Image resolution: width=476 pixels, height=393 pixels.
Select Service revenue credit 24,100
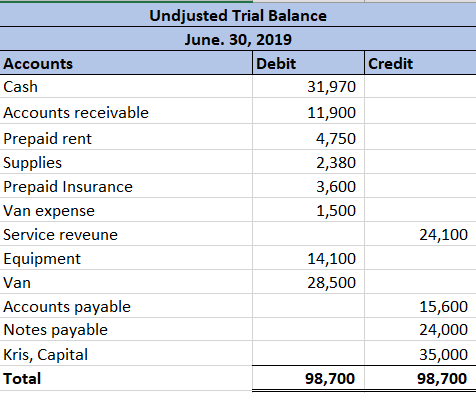click(x=420, y=234)
